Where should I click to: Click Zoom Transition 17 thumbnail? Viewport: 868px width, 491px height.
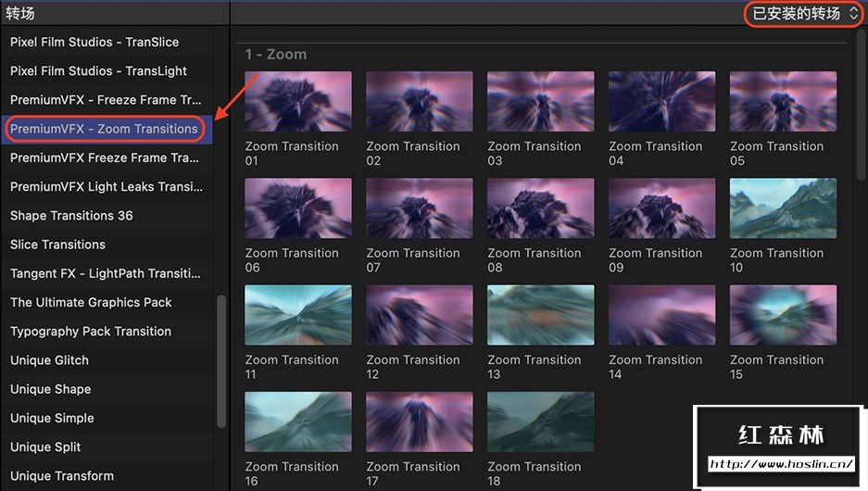click(420, 422)
